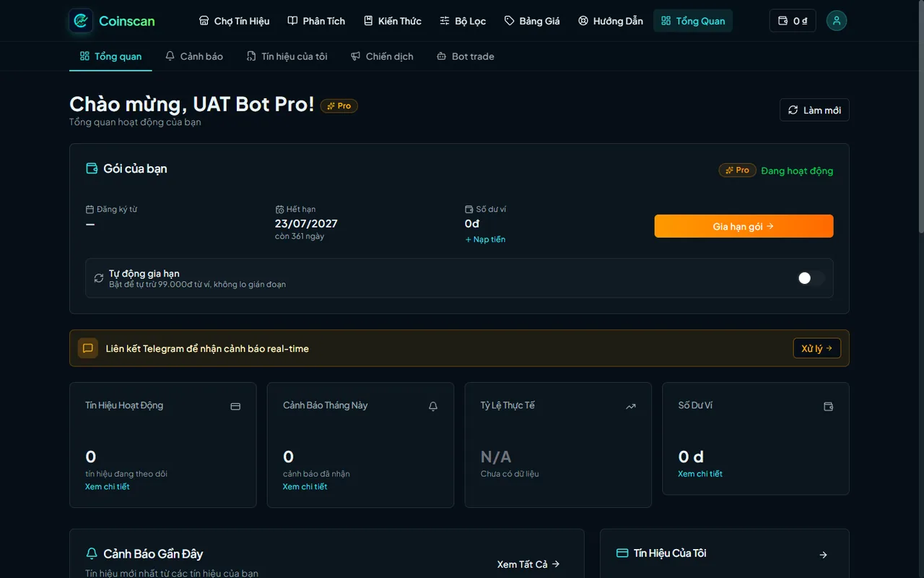924x578 pixels.
Task: Open Xem chi tiết under Số Dư Ví card
Action: pyautogui.click(x=700, y=474)
